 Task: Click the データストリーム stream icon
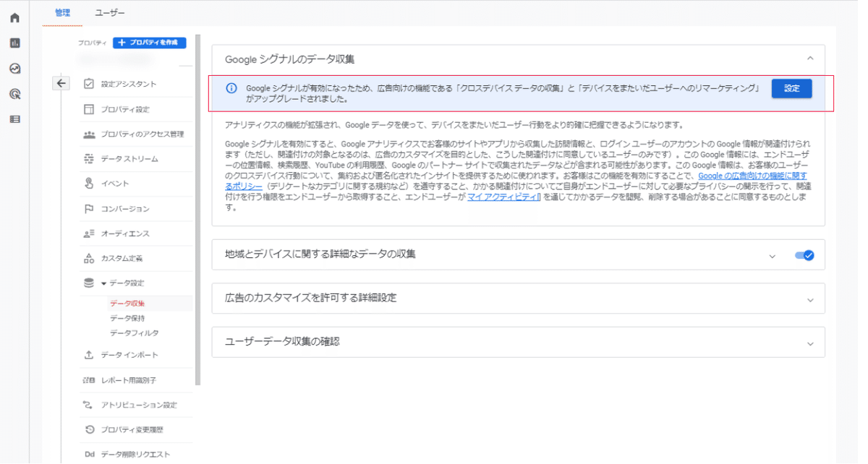89,158
